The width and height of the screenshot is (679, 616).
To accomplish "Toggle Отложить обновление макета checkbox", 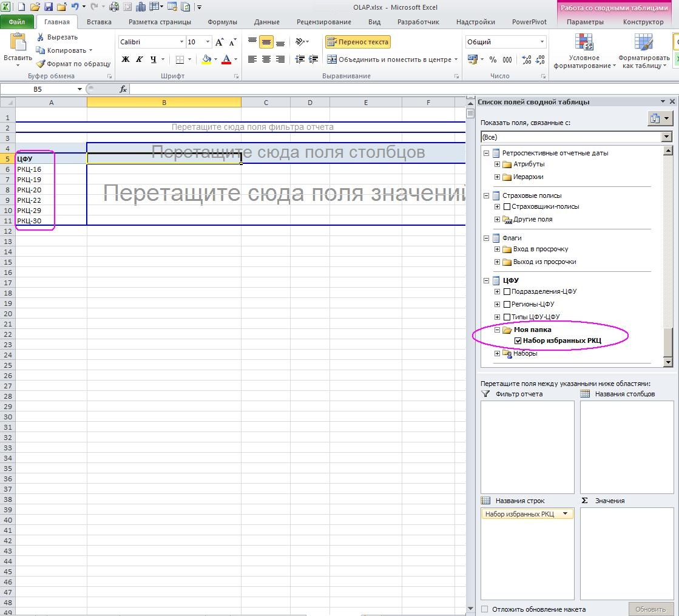I will [485, 609].
